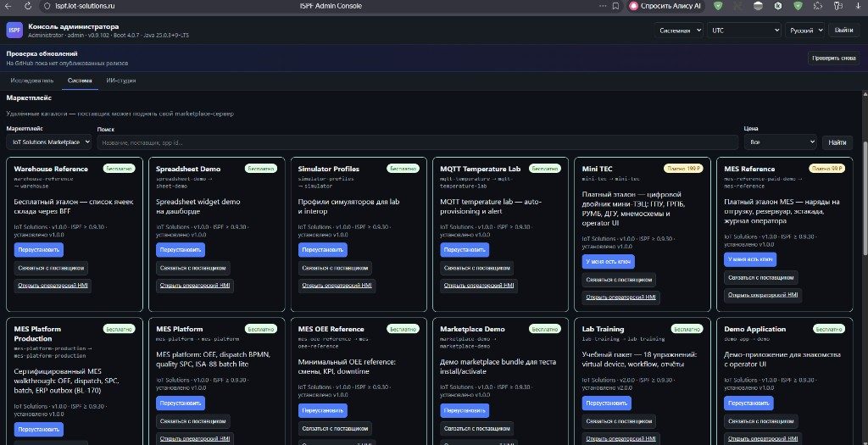868x445 pixels.
Task: Contact supplier for MES Reference
Action: [761, 277]
